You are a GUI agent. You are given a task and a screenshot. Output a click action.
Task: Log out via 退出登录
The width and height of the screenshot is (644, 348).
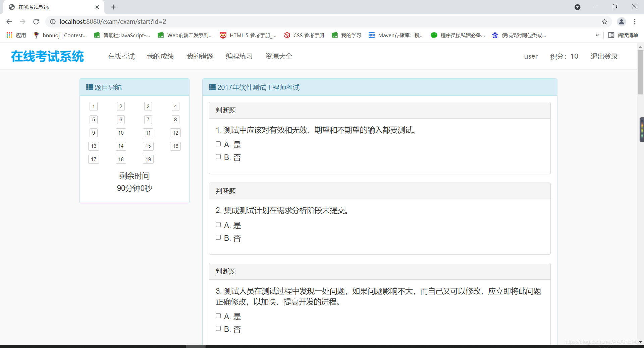point(604,56)
